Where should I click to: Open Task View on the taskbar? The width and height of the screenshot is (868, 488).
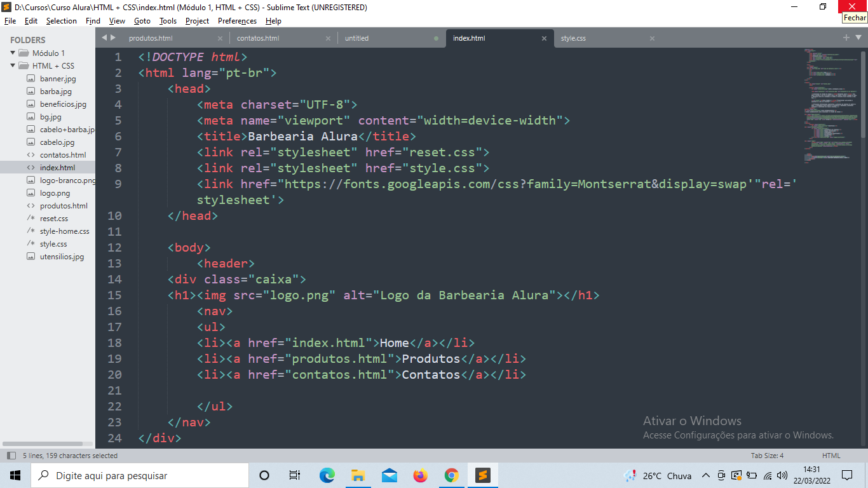295,475
